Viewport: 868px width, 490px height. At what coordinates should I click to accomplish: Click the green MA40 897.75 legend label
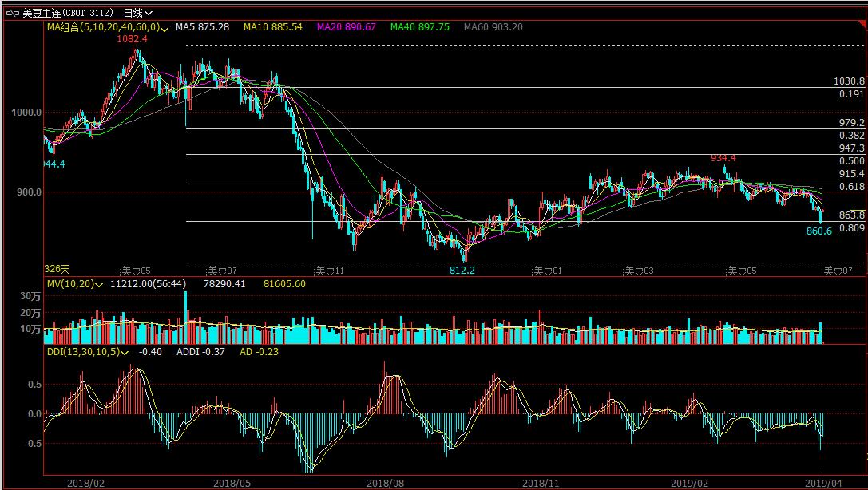click(x=419, y=27)
